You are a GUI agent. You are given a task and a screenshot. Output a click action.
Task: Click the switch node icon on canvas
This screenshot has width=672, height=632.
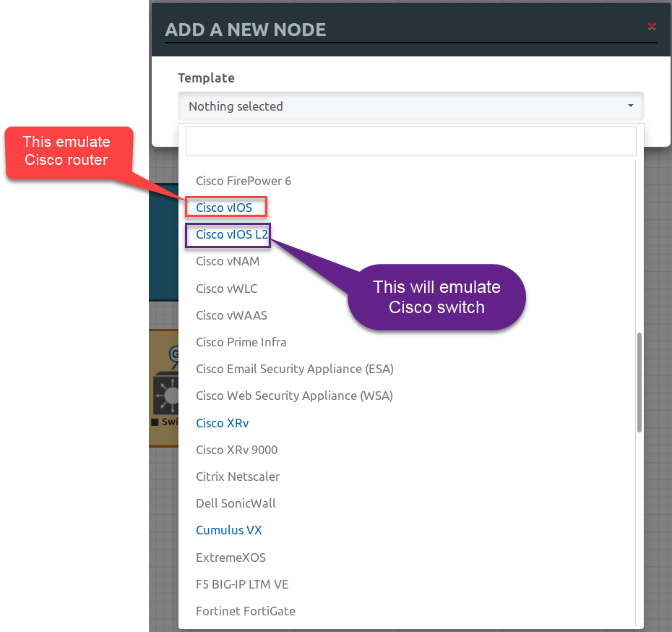click(x=166, y=395)
